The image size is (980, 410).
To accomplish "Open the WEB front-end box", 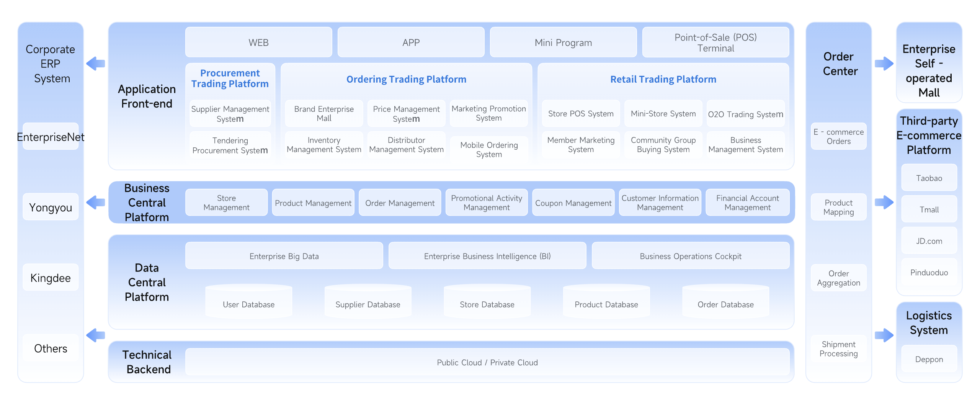I will pyautogui.click(x=258, y=42).
